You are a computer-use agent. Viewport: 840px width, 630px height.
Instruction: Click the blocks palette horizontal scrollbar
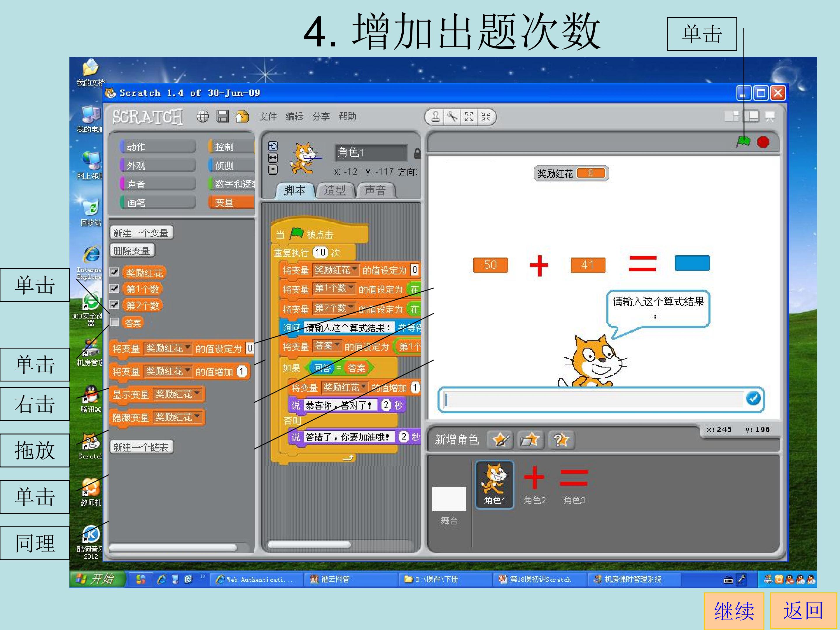click(x=173, y=547)
